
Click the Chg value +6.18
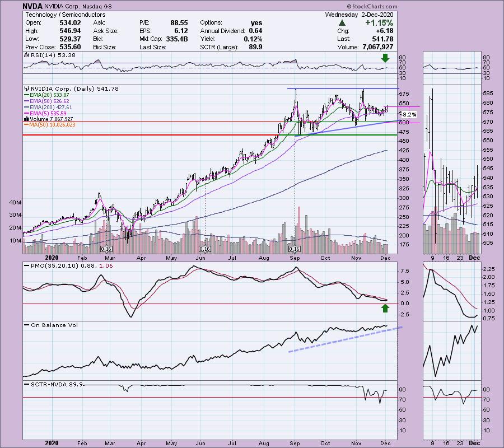tap(384, 31)
